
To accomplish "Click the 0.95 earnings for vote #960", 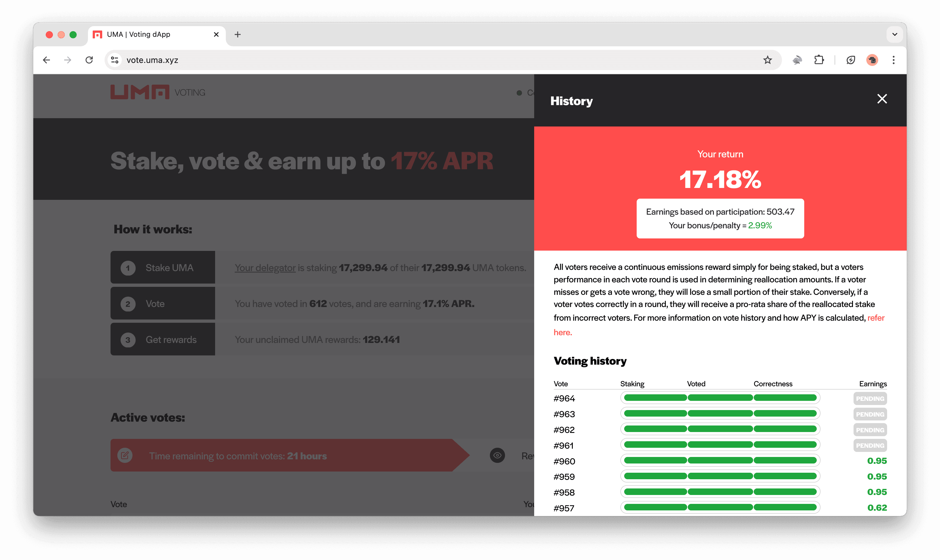I will point(877,461).
